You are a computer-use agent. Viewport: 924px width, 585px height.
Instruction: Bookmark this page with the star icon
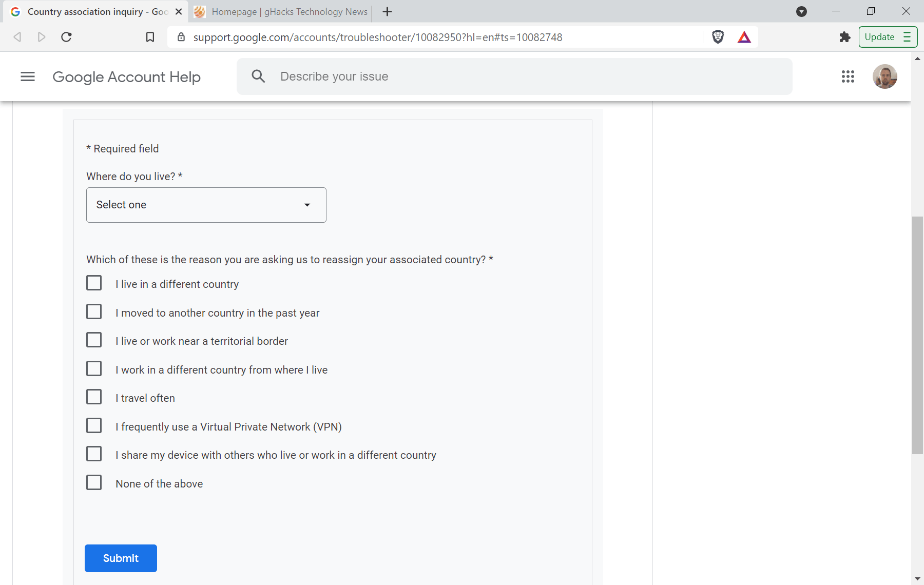(149, 36)
